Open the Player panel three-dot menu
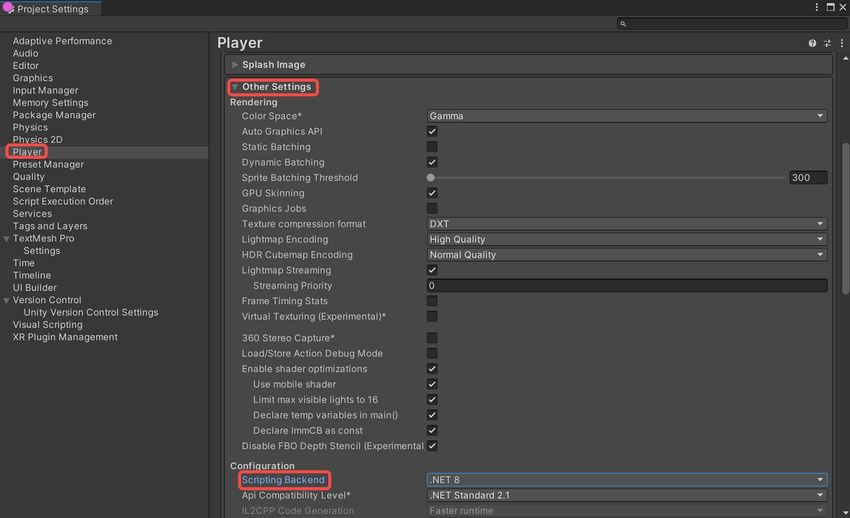The width and height of the screenshot is (850, 518). (840, 44)
